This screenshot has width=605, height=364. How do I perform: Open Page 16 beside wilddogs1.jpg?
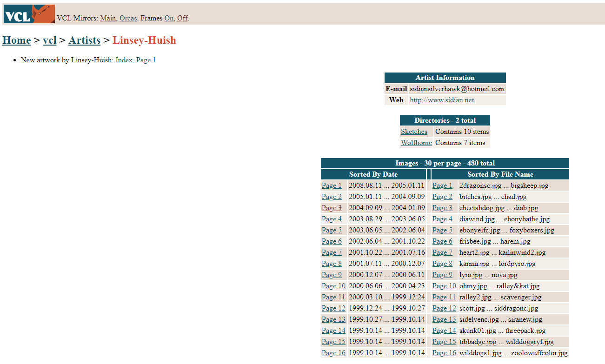click(444, 353)
